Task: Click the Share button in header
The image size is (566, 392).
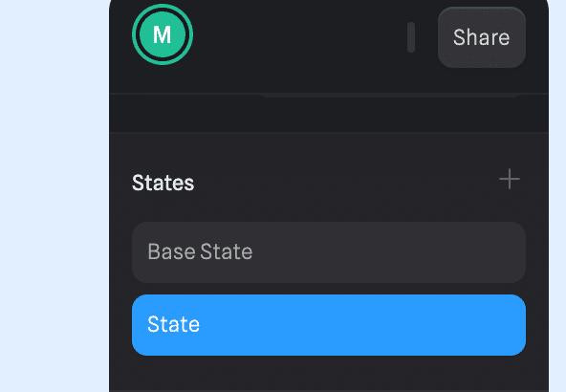Action: click(x=482, y=37)
